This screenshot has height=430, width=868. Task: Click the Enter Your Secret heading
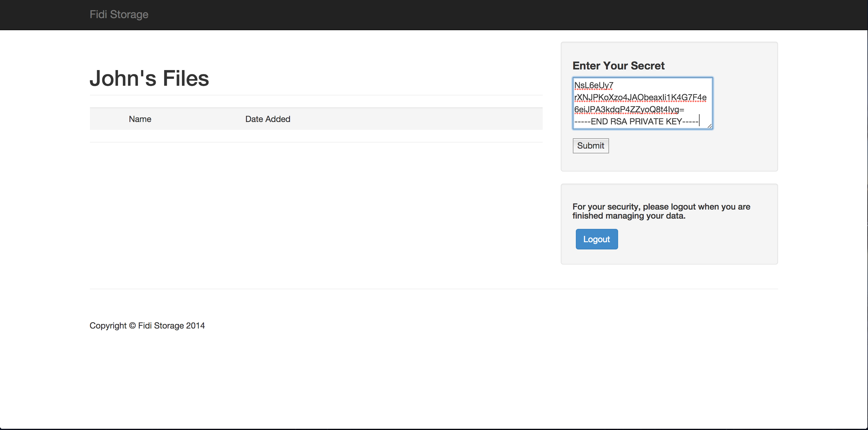[618, 66]
